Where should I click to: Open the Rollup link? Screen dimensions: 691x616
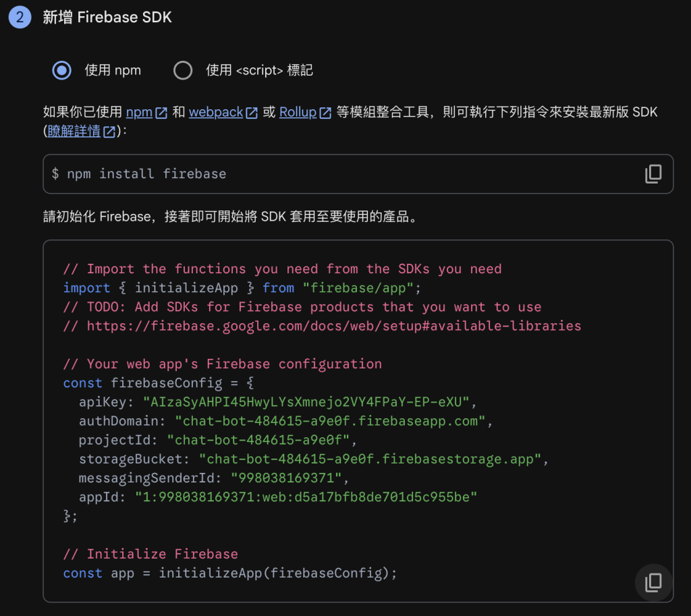[x=298, y=112]
